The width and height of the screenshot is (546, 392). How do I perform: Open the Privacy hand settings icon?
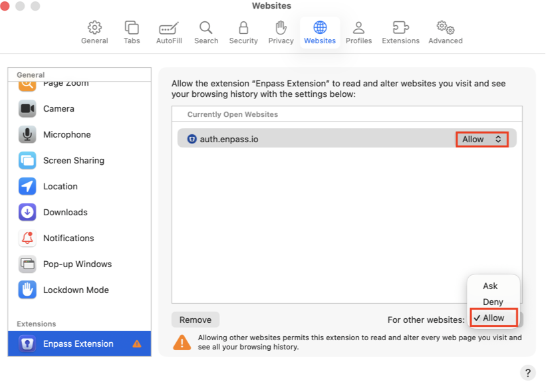pos(281,27)
